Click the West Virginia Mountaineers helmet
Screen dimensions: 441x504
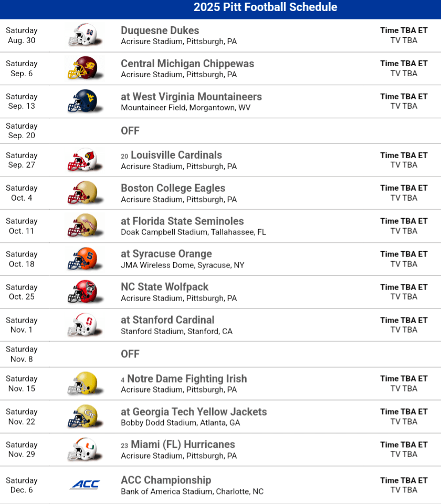click(84, 101)
